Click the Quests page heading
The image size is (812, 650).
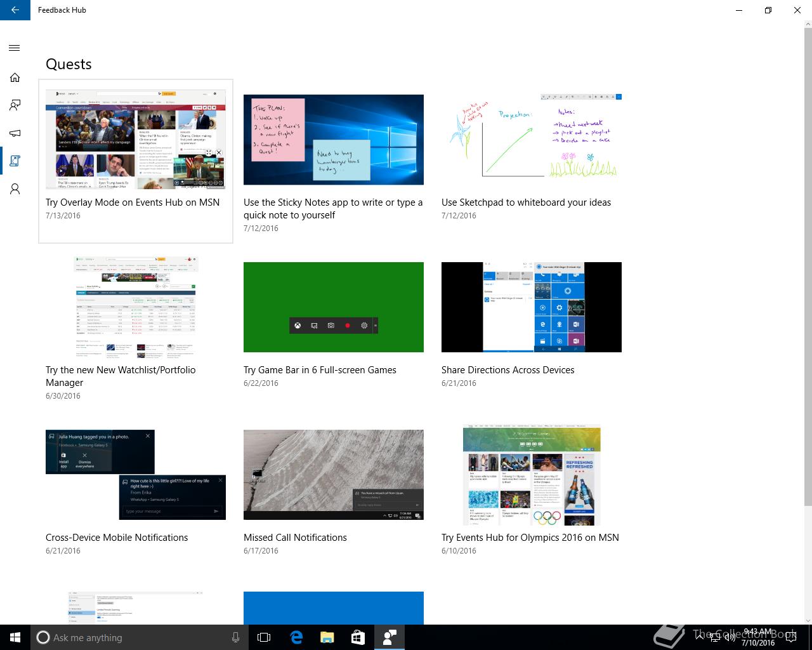coord(69,64)
